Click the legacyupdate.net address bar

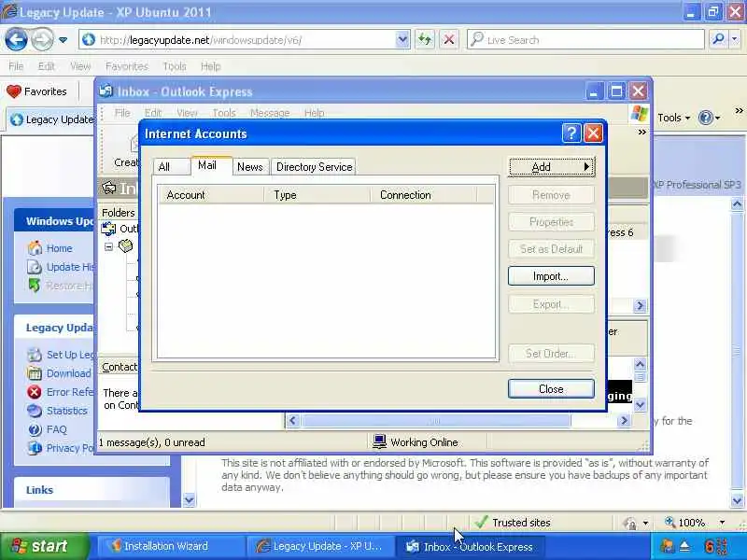pyautogui.click(x=246, y=40)
